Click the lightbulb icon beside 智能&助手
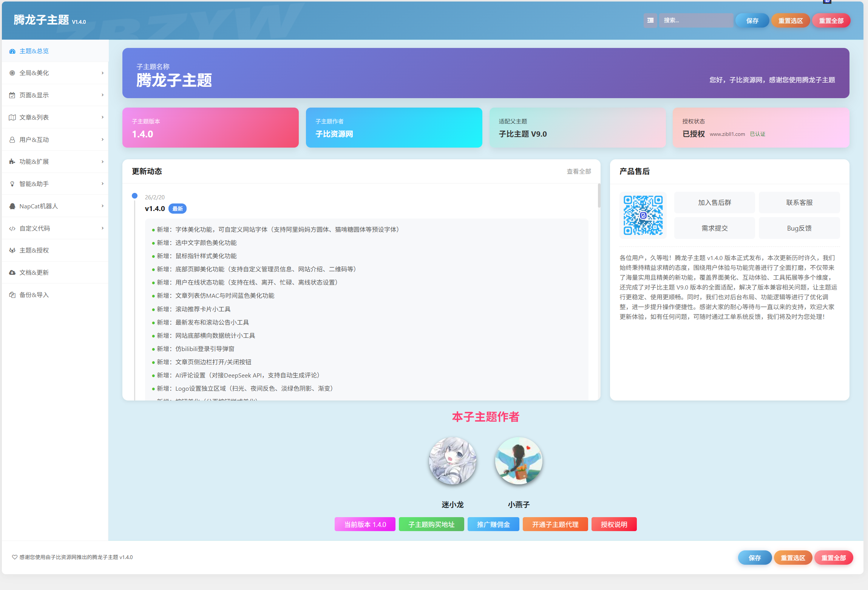 [12, 184]
